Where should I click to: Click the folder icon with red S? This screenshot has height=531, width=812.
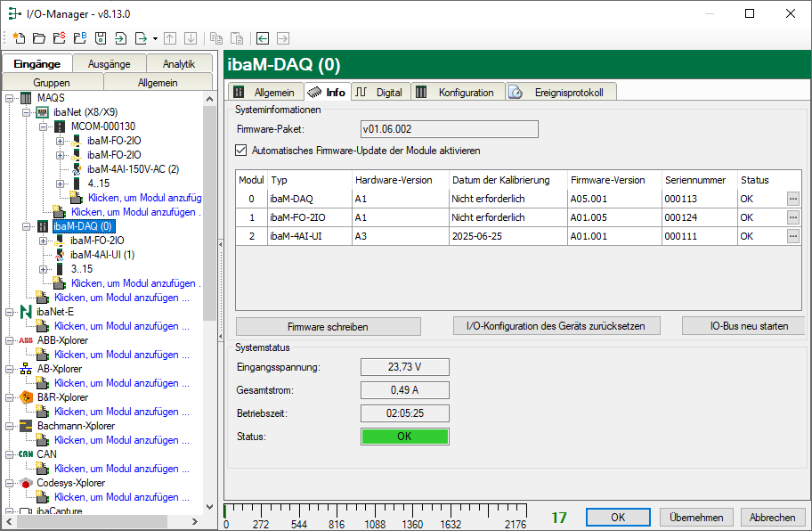coord(59,38)
